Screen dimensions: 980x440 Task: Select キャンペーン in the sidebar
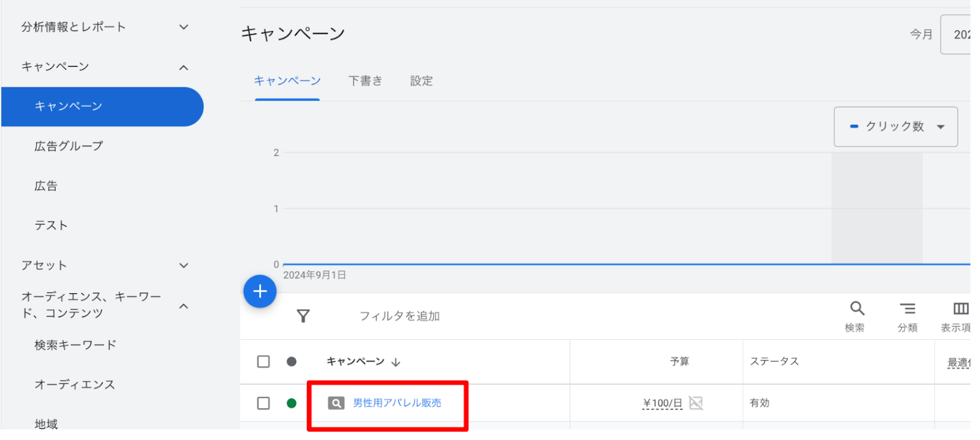(102, 106)
